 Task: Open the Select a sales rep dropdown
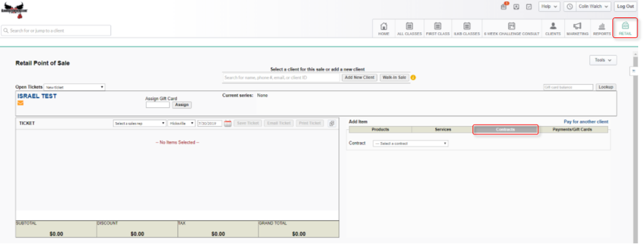(140, 123)
